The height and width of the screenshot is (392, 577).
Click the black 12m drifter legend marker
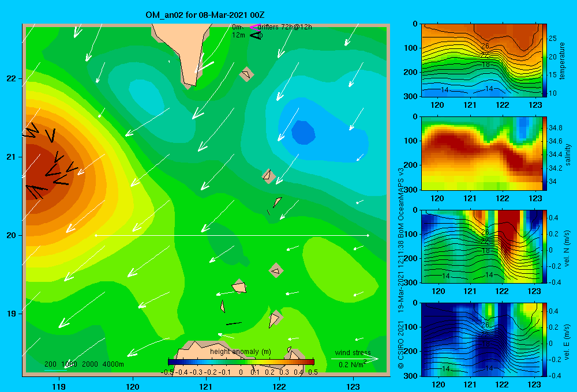pyautogui.click(x=256, y=35)
